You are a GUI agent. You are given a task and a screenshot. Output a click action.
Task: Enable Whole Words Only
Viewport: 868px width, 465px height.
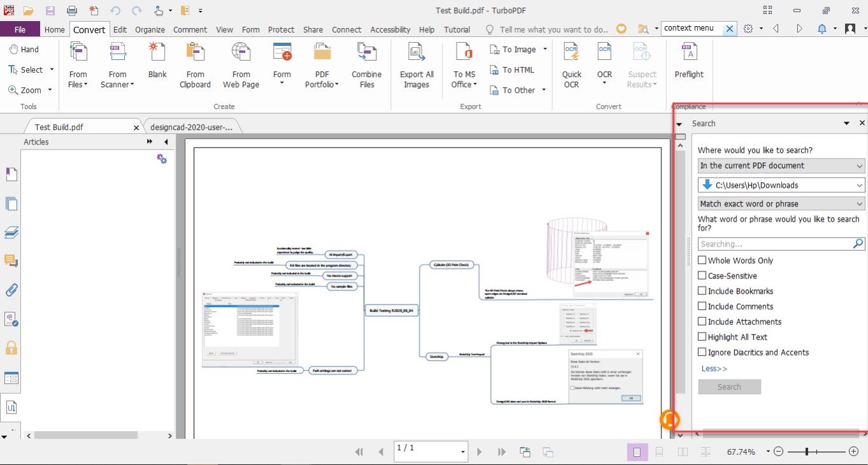pos(702,260)
